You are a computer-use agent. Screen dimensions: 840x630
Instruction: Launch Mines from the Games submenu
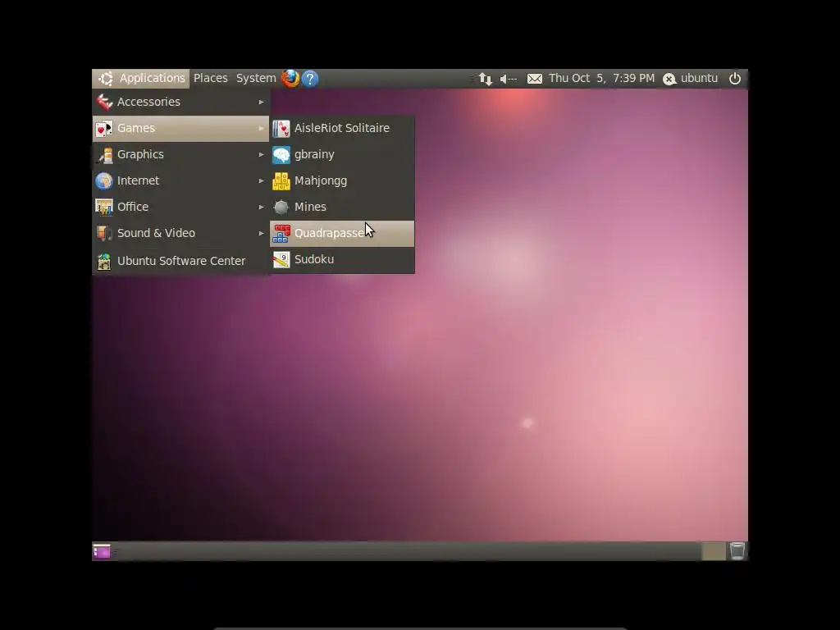(x=342, y=207)
